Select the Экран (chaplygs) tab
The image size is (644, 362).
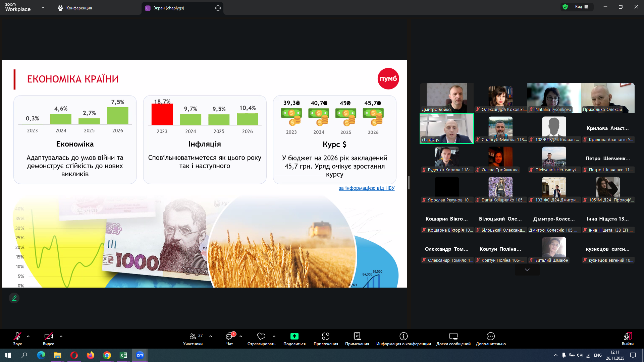(x=169, y=8)
